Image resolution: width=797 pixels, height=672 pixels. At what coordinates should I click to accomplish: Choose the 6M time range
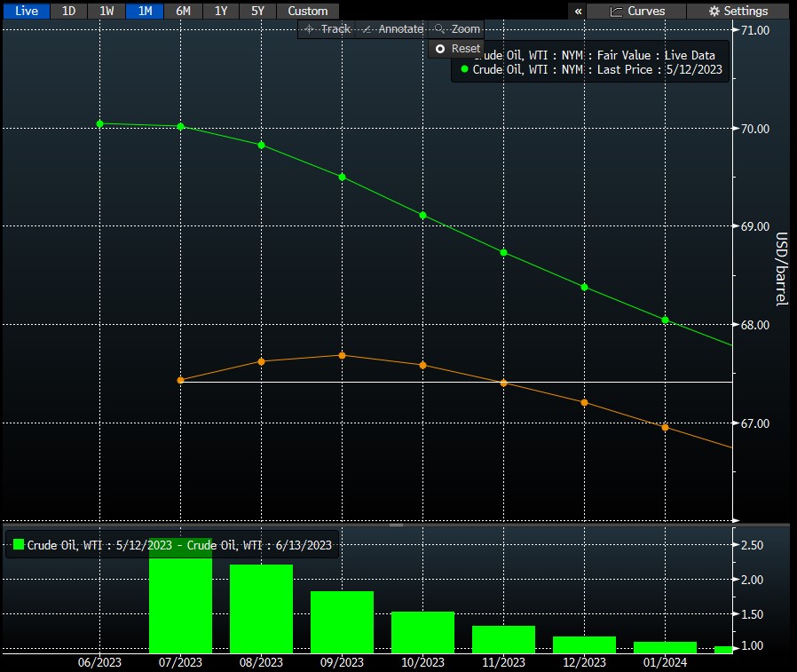point(183,11)
